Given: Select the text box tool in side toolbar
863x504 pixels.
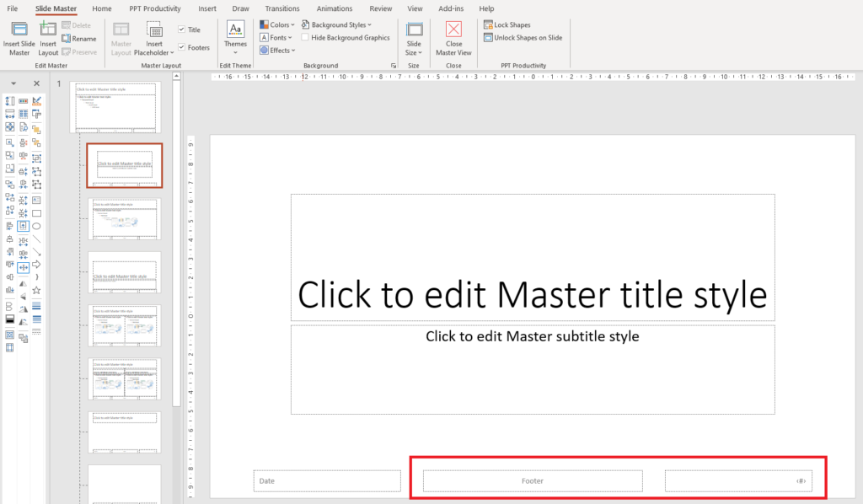Looking at the screenshot, I should 36,200.
